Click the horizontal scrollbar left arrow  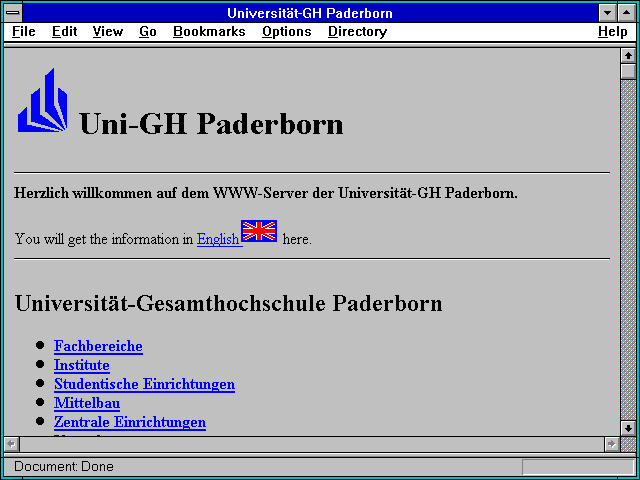[x=12, y=444]
